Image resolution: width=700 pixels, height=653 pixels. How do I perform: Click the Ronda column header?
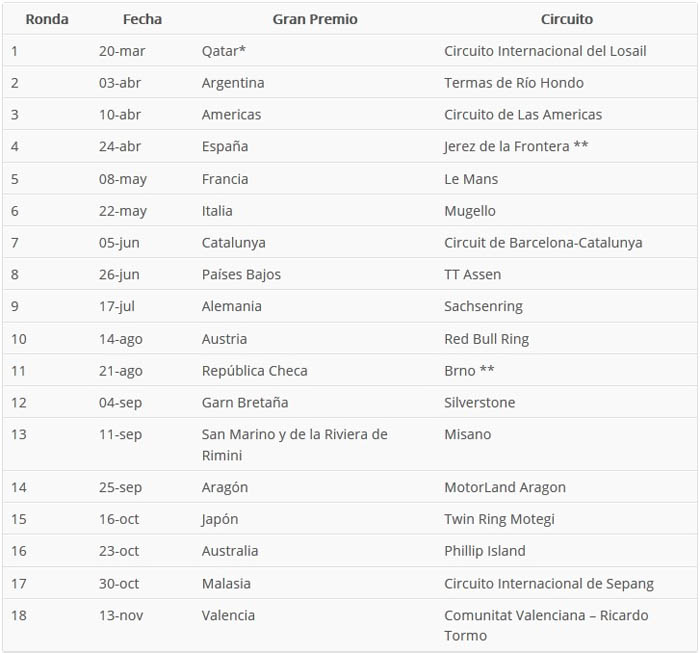point(47,19)
